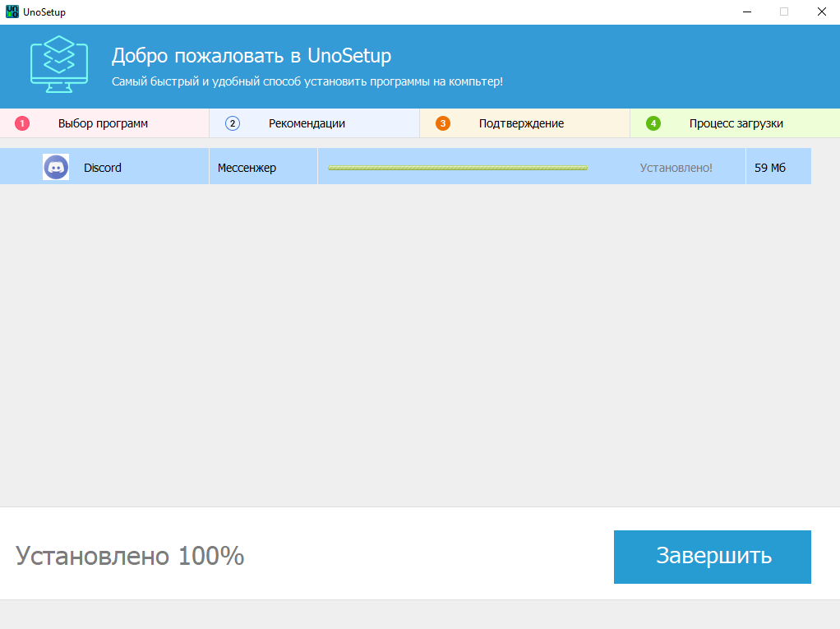
Task: Click the Установлено 100% summary text
Action: coord(130,557)
